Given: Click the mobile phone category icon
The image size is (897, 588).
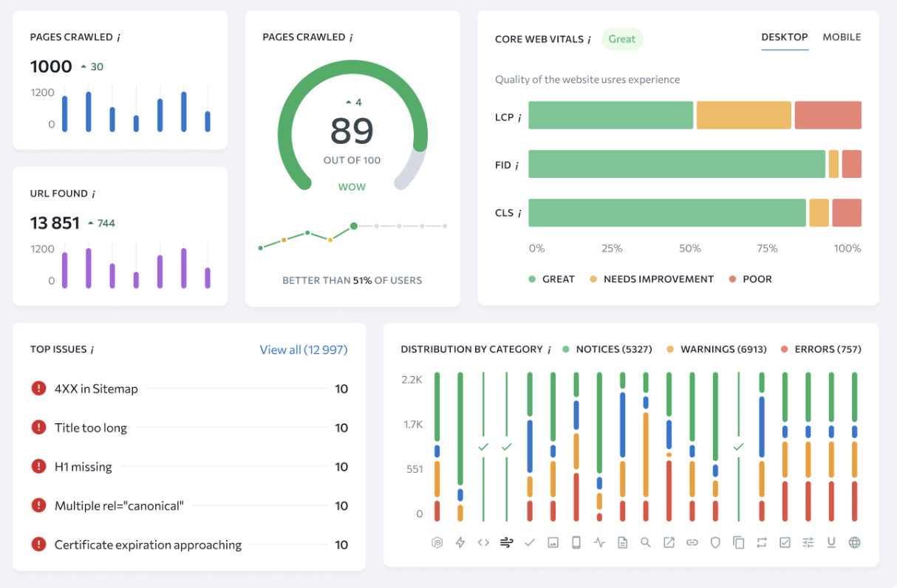Looking at the screenshot, I should click(576, 542).
